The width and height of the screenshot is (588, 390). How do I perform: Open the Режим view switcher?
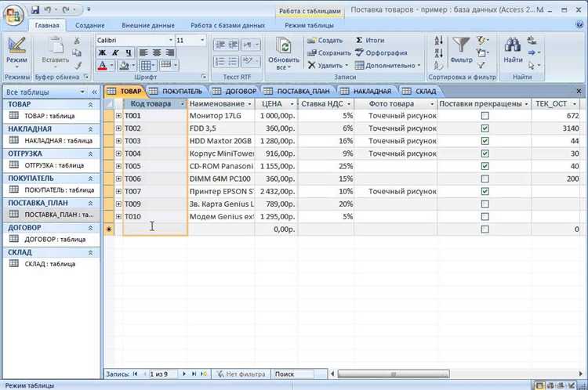click(x=16, y=53)
